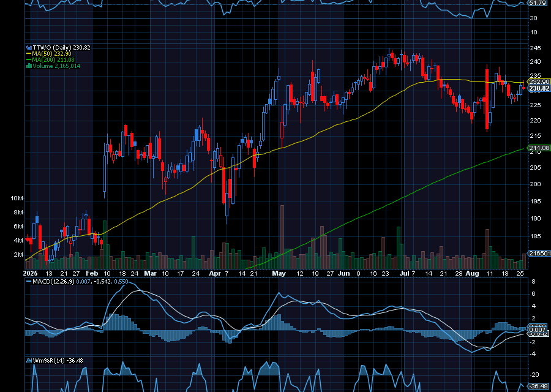
Task: Click the Feb month label
Action: 92,274
